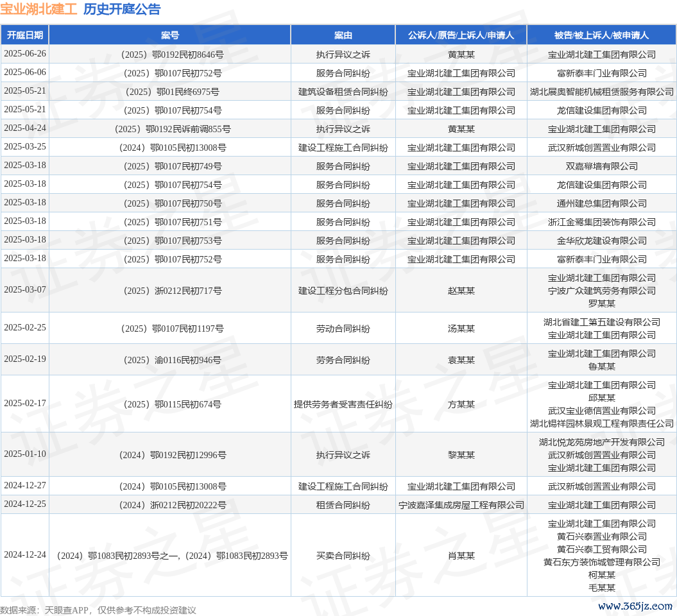The height and width of the screenshot is (616, 677).
Task: Select case number 鄂0192民初12996号
Action: pos(172,455)
